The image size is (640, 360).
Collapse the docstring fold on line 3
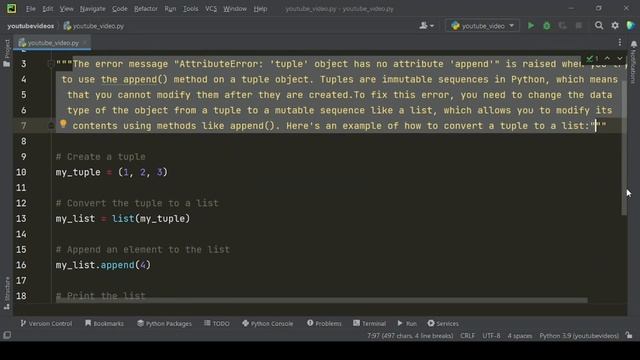coord(51,64)
